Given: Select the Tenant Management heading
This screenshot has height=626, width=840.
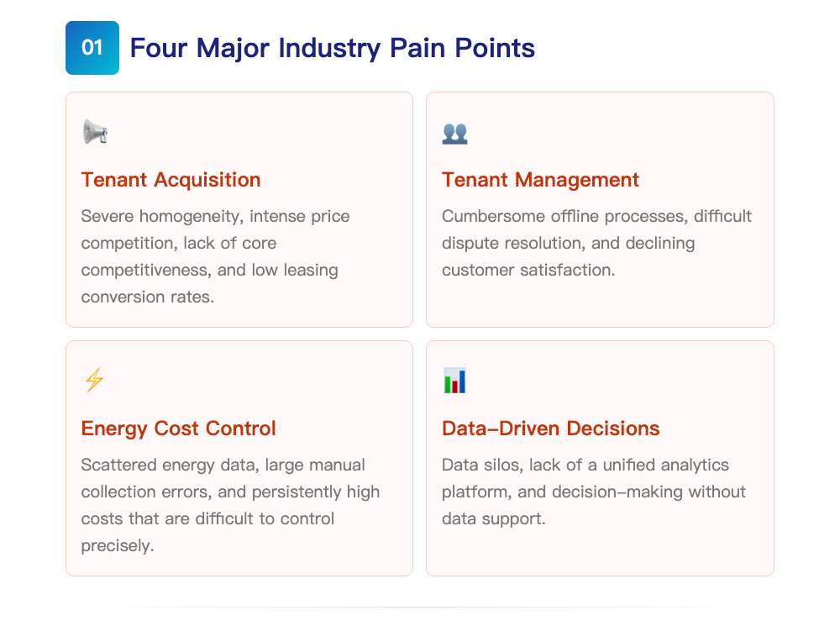Looking at the screenshot, I should [x=540, y=180].
